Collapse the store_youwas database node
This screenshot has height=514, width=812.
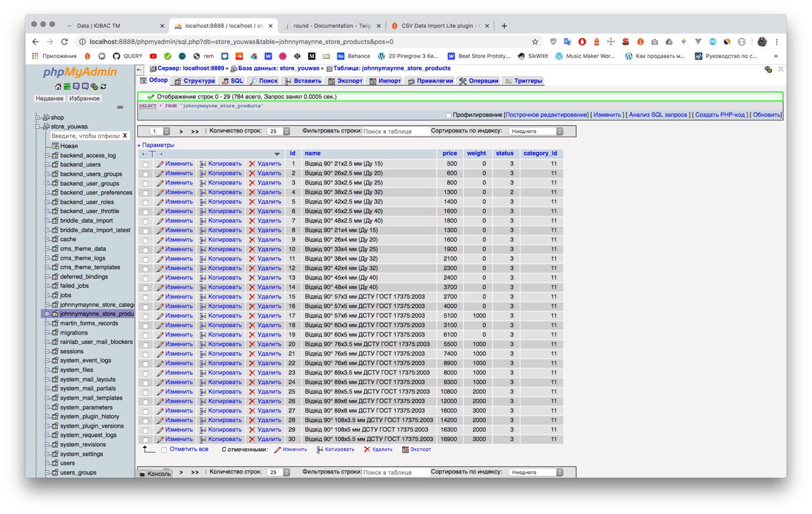tap(37, 127)
